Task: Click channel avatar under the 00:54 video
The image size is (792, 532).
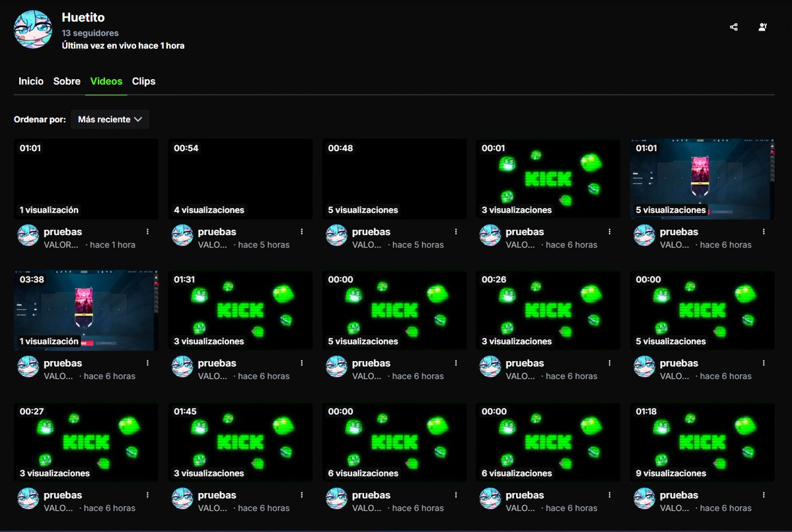Action: coord(182,235)
